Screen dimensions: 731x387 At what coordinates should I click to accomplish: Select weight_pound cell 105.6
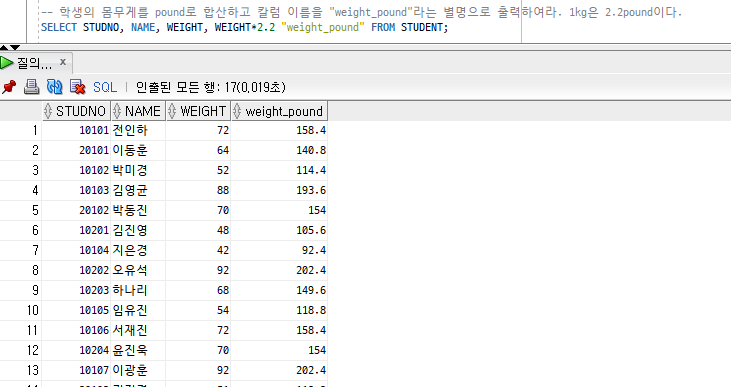pyautogui.click(x=279, y=230)
